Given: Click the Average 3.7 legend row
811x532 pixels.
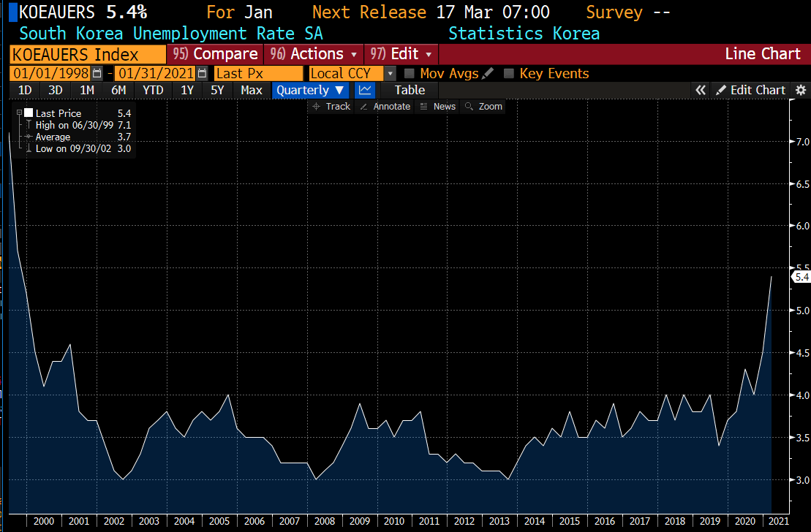Looking at the screenshot, I should 78,137.
